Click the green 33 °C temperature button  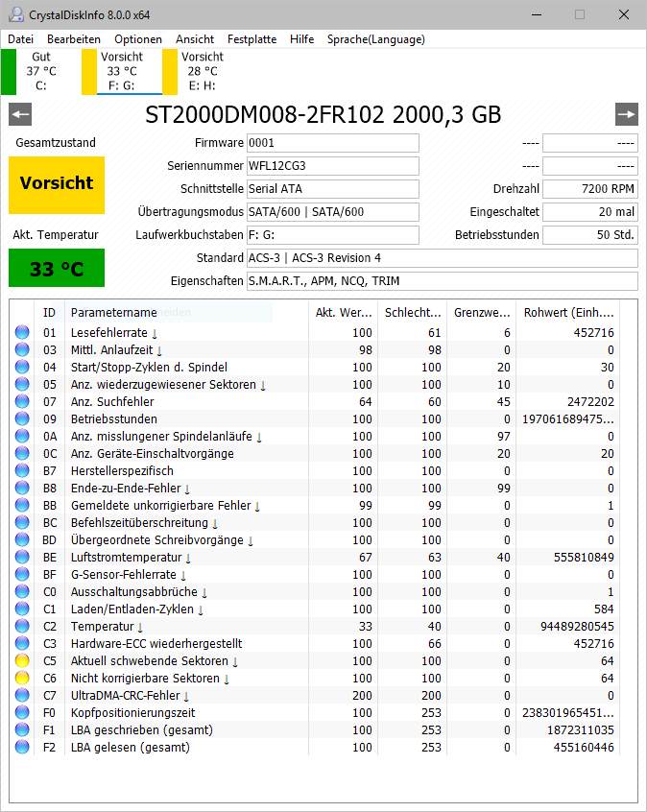click(57, 268)
